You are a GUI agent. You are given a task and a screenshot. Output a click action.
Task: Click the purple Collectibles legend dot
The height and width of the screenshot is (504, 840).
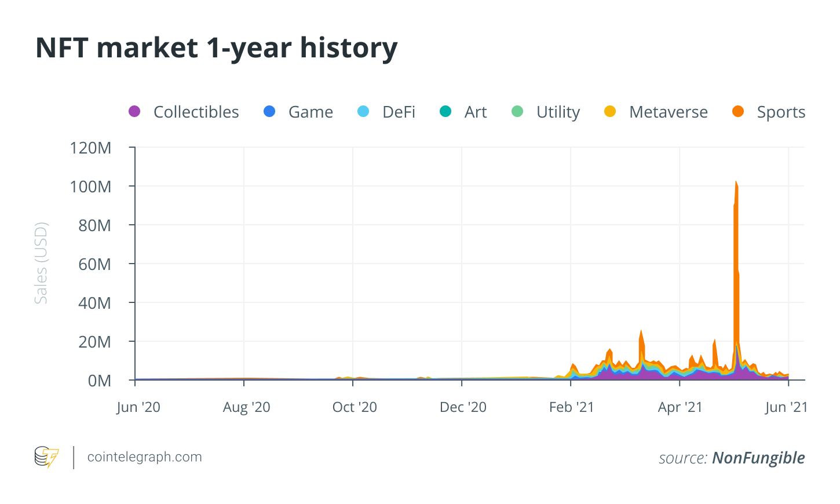(134, 111)
